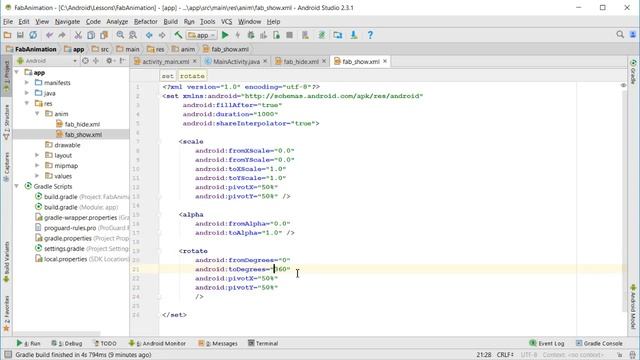Switch to the fab_hide.xml tab

click(x=301, y=62)
